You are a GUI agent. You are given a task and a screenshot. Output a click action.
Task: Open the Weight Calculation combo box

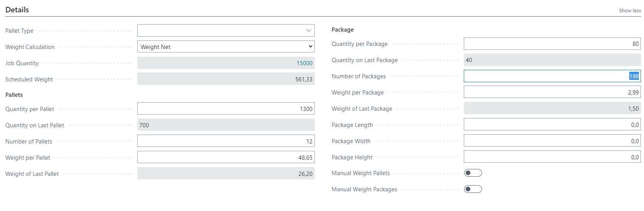226,47
